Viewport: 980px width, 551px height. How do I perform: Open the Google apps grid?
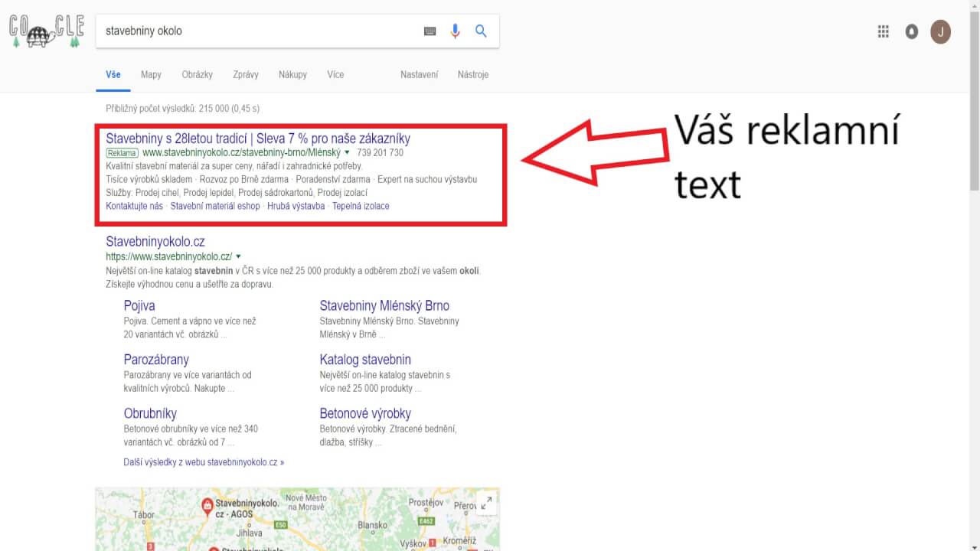point(882,31)
